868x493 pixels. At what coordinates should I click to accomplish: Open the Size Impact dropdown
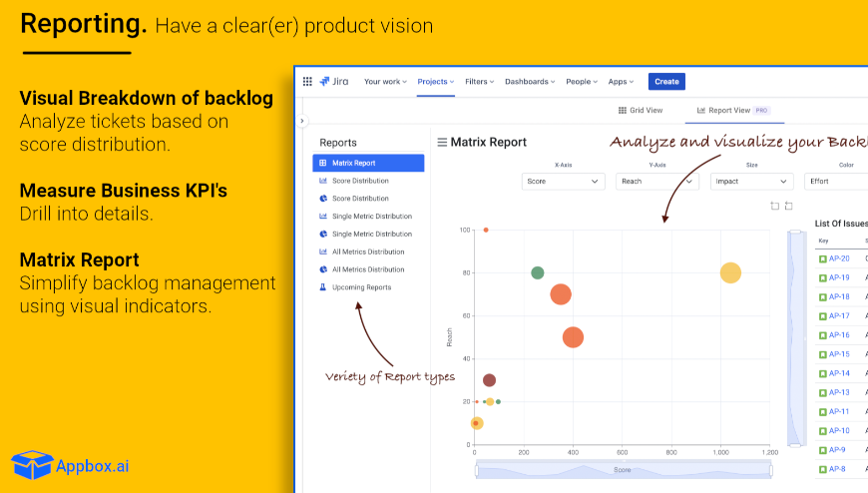coord(751,182)
